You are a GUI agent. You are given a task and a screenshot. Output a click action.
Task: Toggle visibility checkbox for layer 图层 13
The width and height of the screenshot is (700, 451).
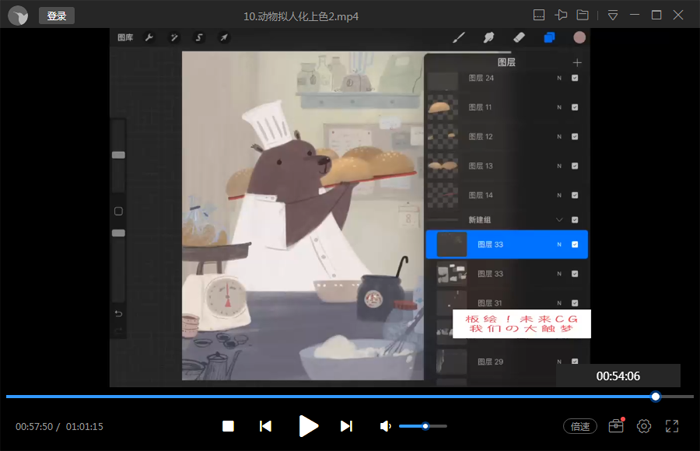575,165
